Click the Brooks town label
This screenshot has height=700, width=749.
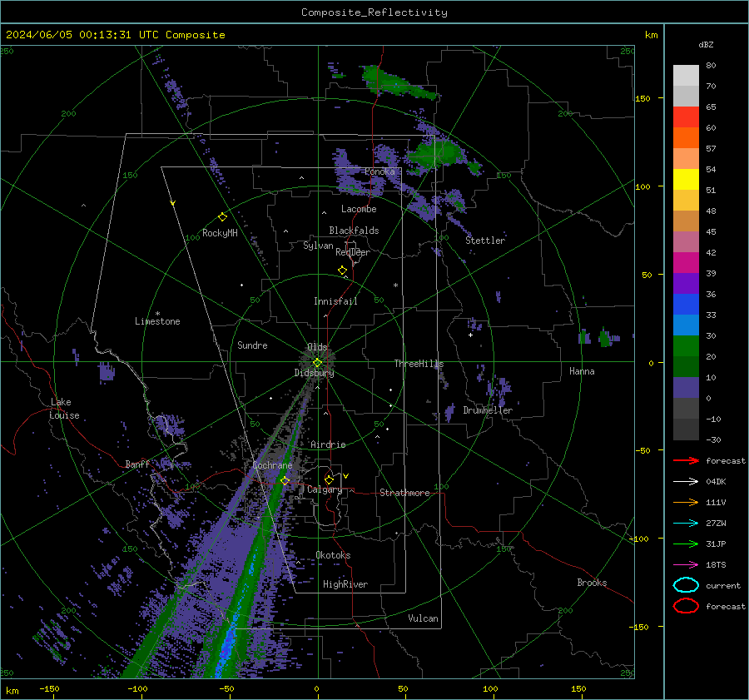592,583
